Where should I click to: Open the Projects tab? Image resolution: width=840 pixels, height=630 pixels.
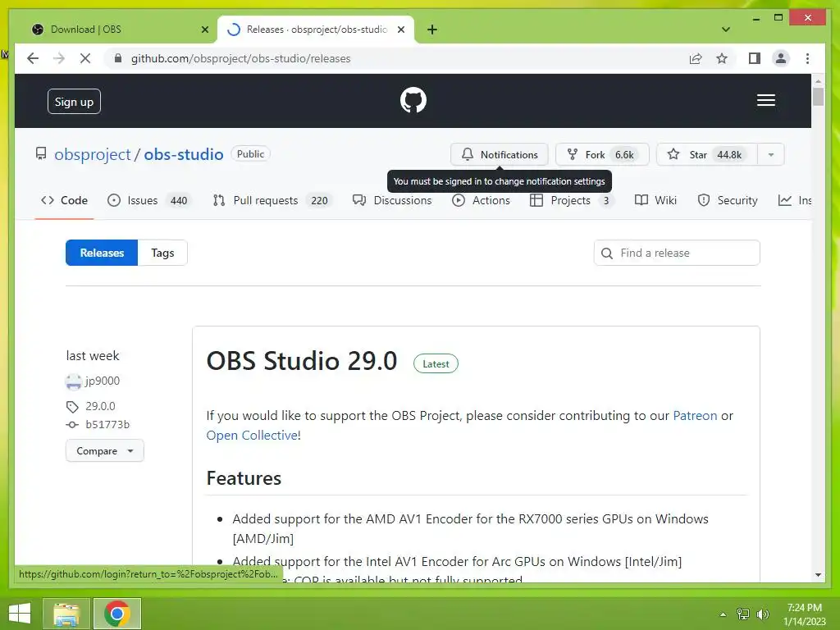pos(572,200)
